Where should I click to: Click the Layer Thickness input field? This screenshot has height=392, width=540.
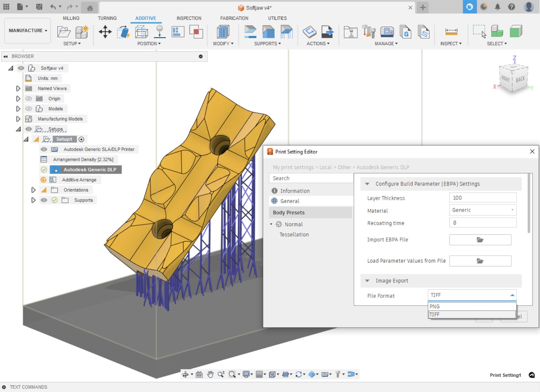pyautogui.click(x=482, y=198)
